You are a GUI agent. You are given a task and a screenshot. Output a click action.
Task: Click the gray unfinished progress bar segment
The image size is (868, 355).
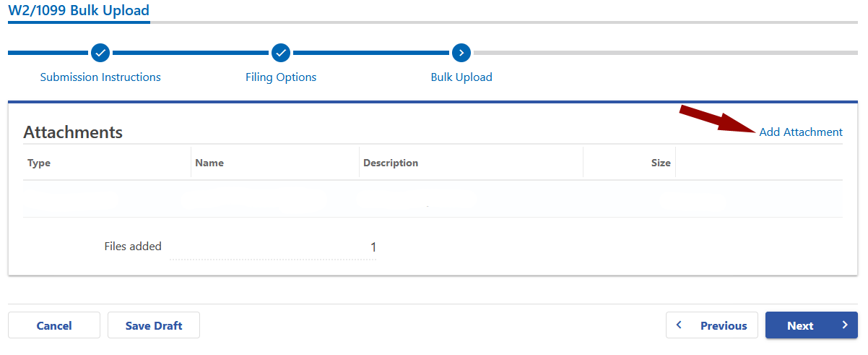click(x=664, y=53)
